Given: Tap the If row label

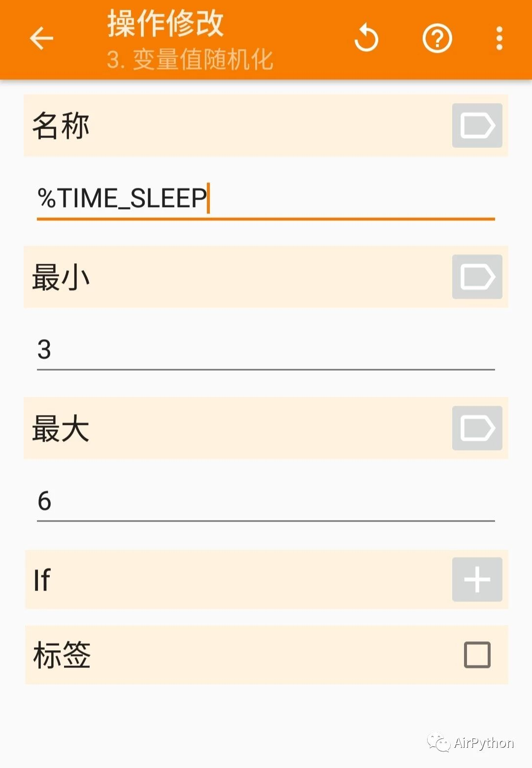Looking at the screenshot, I should click(42, 580).
